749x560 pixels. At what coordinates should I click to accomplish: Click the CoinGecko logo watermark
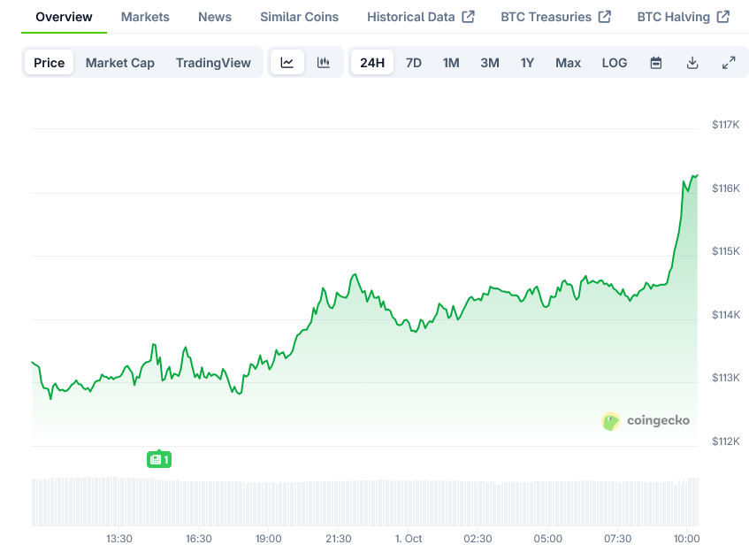(x=646, y=421)
